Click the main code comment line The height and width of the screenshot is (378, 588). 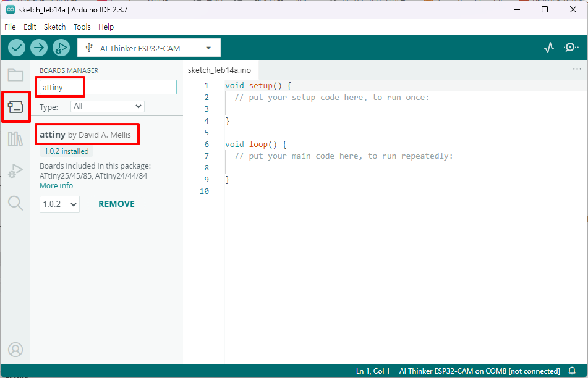(344, 156)
